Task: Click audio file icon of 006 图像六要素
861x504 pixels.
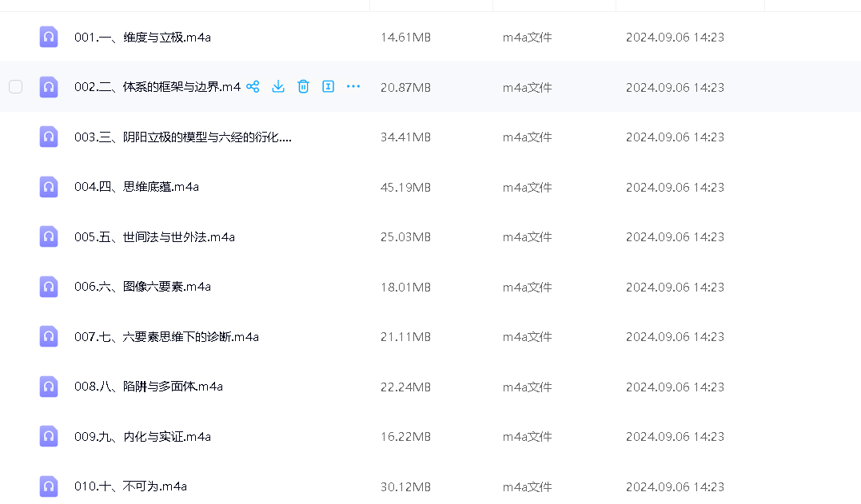Action: click(x=49, y=287)
